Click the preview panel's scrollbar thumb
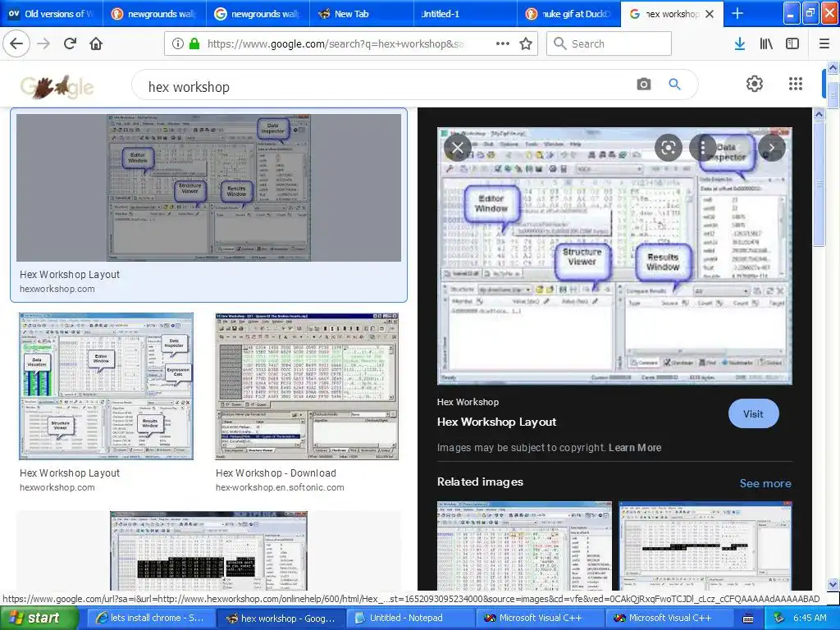Image resolution: width=840 pixels, height=630 pixels. tap(819, 185)
